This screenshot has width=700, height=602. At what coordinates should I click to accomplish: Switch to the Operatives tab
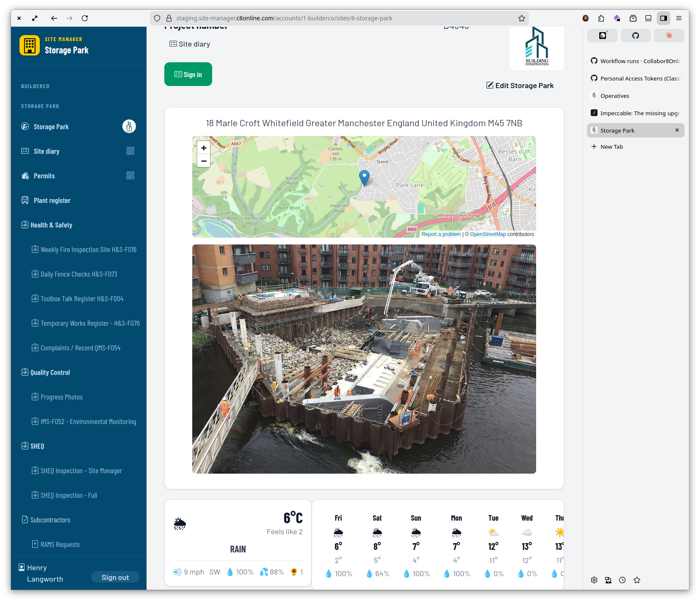[x=614, y=96]
